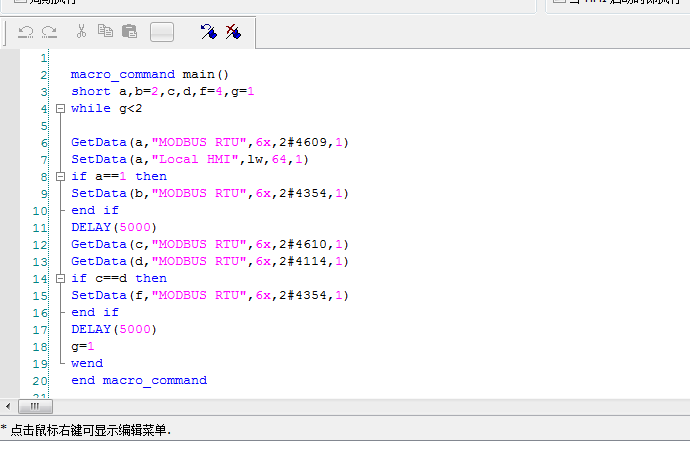
Task: Collapse the 'while g<2' code block
Action: (x=60, y=109)
